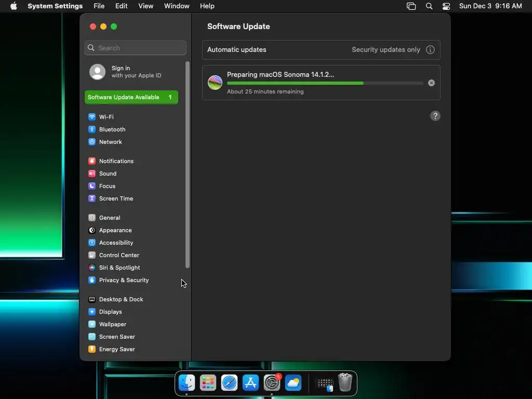Open the Energy Saver bulb icon
Viewport: 532px width, 399px height.
point(92,349)
